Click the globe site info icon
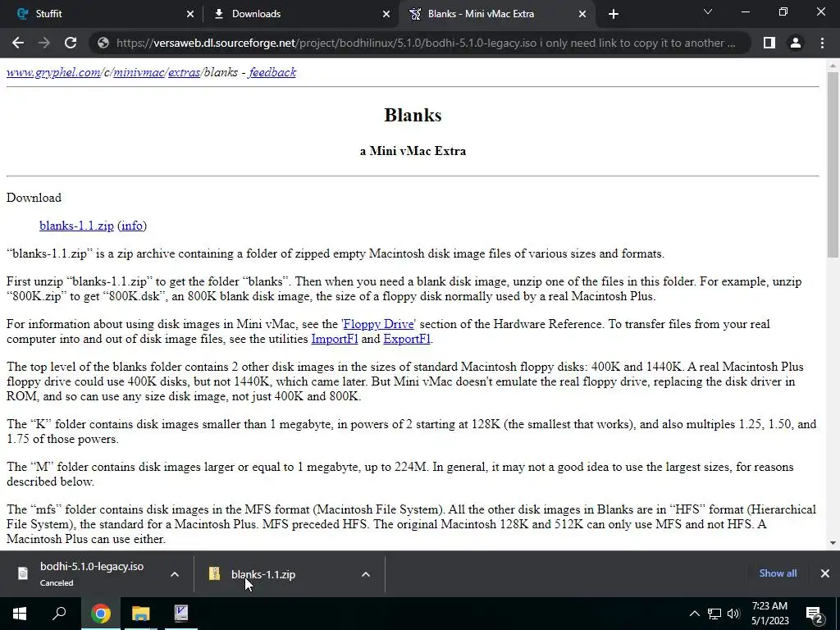 103,43
